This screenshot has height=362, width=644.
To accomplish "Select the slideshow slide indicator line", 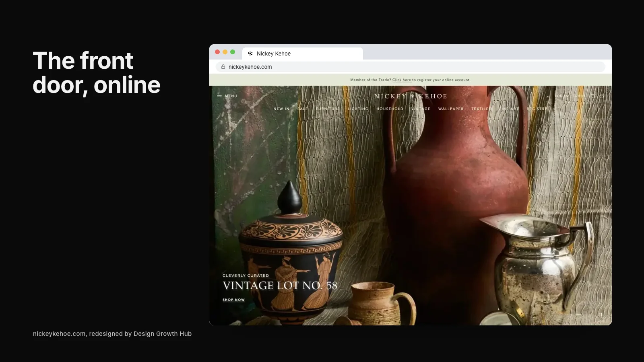I will click(579, 314).
